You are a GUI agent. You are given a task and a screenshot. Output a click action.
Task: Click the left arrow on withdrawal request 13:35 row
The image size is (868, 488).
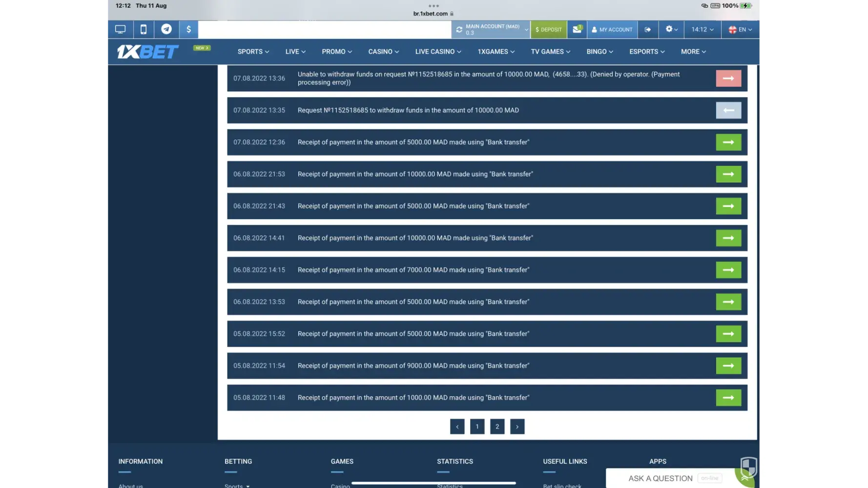pos(728,110)
